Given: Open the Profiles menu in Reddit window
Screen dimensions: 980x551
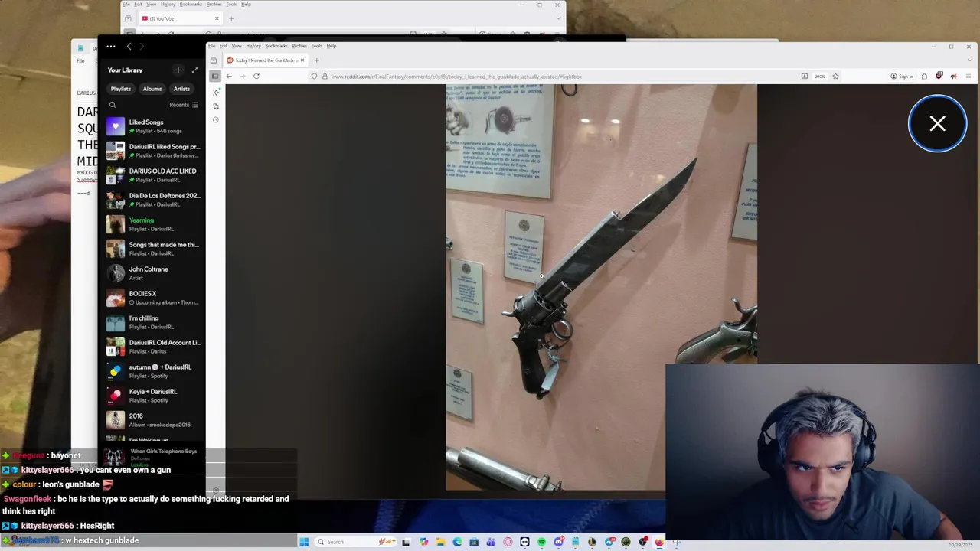Looking at the screenshot, I should (299, 46).
